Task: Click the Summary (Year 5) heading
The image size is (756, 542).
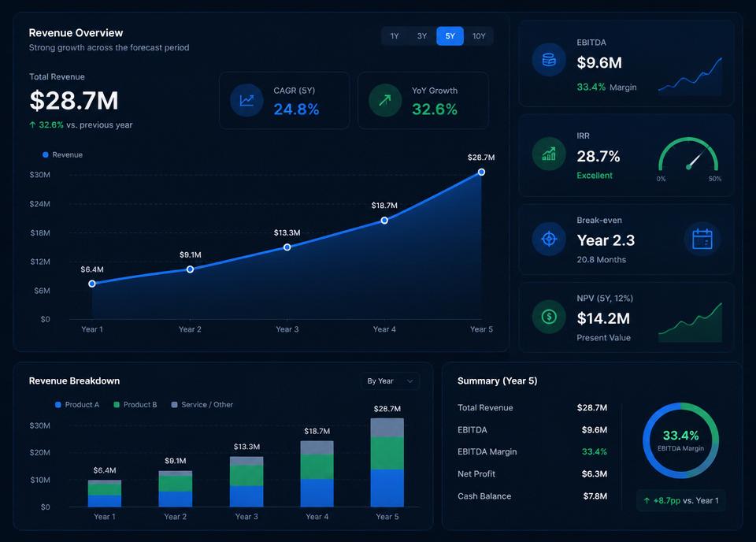Action: point(497,381)
